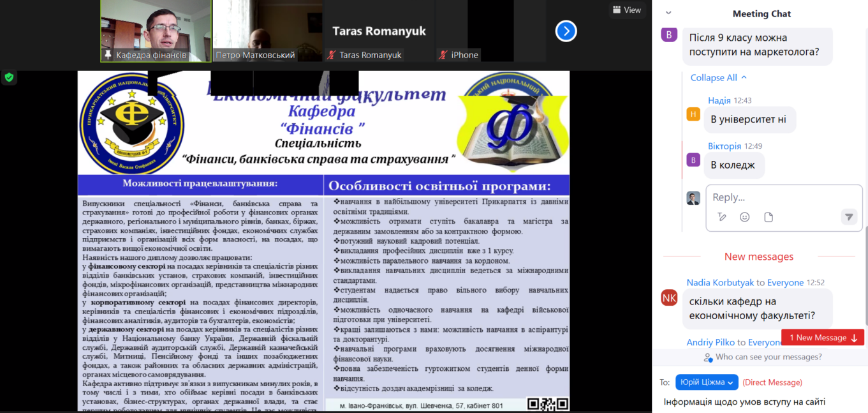
Task: Click muted microphone icon on iPhone participant
Action: 443,55
